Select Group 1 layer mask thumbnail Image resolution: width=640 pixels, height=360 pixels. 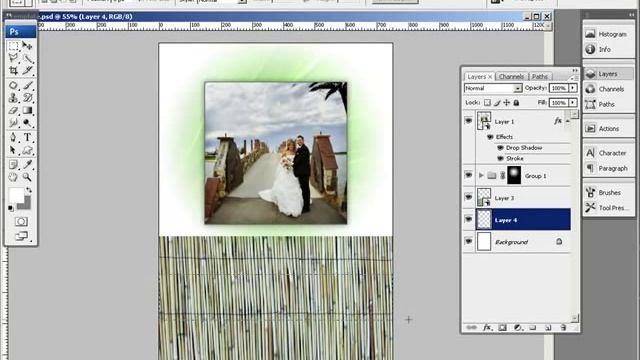point(514,175)
